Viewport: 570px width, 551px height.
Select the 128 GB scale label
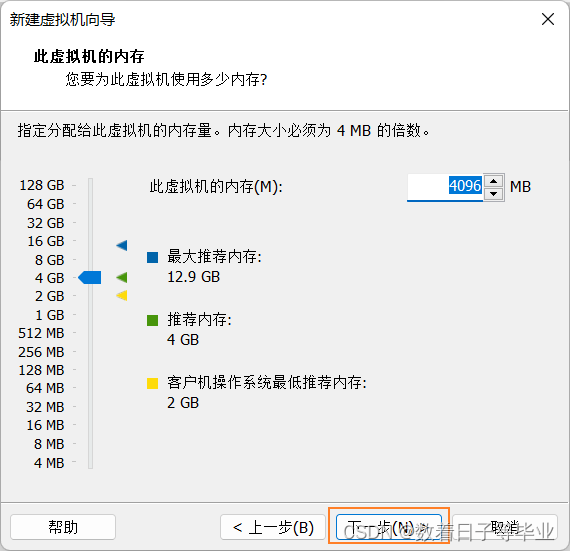[42, 185]
